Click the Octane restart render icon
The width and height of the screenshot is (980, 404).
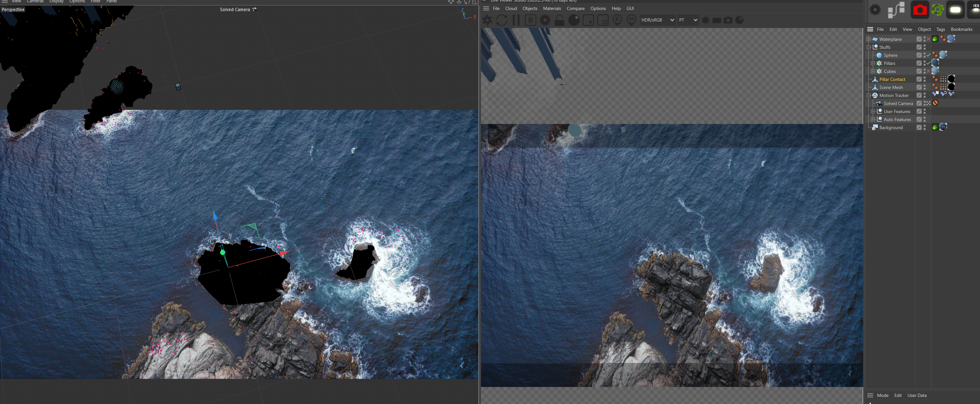[x=502, y=20]
